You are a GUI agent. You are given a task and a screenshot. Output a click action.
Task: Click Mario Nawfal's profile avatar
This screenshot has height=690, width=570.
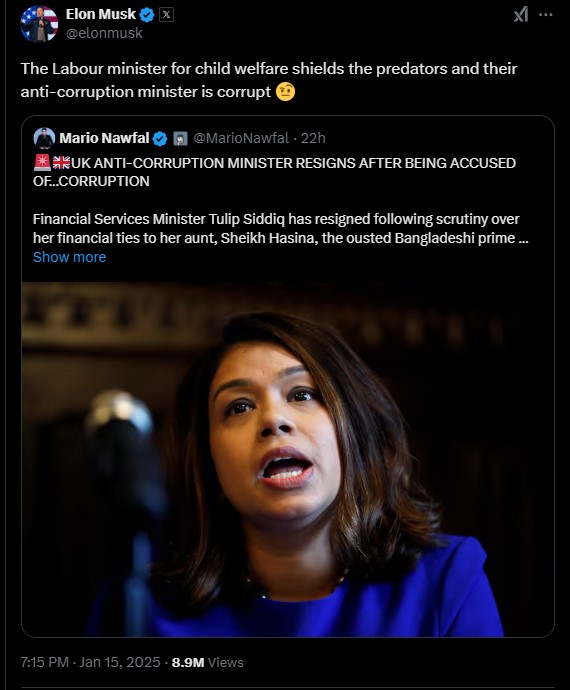point(44,138)
